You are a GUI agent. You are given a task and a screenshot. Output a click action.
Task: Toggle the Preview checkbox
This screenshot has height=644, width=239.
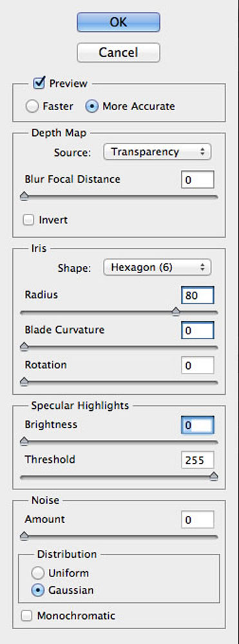point(39,83)
